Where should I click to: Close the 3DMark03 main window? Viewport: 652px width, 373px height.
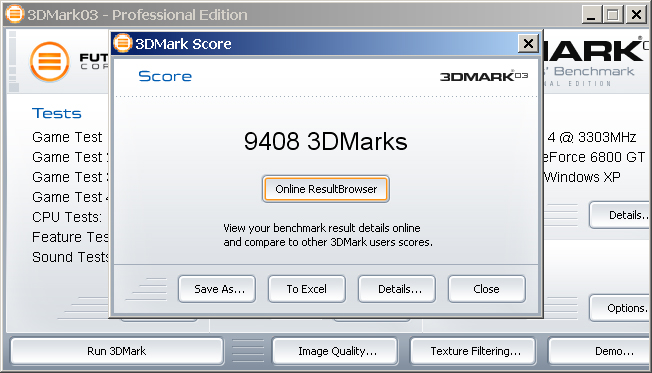(636, 15)
